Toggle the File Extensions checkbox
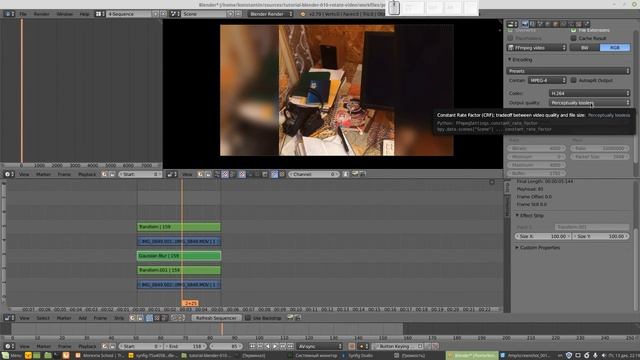This screenshot has width=640, height=360. [573, 30]
